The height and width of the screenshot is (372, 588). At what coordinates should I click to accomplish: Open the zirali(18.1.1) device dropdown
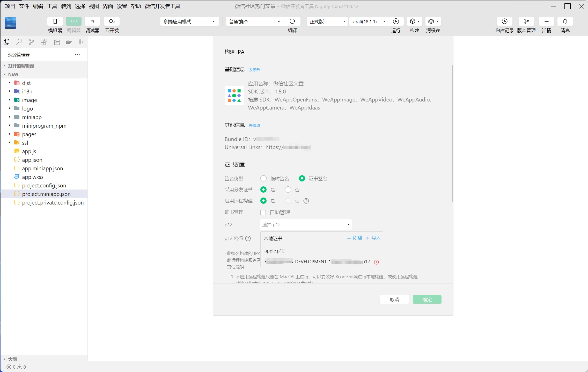[x=369, y=21]
